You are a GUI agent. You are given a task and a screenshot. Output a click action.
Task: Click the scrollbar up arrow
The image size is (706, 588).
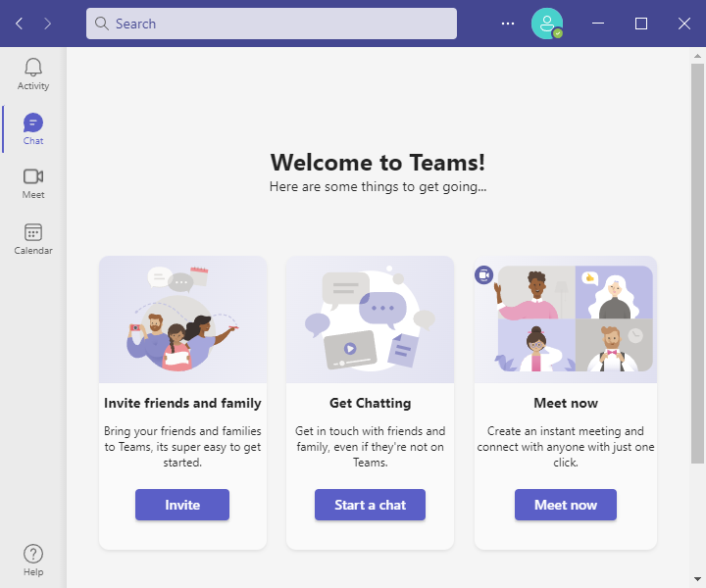(x=697, y=56)
